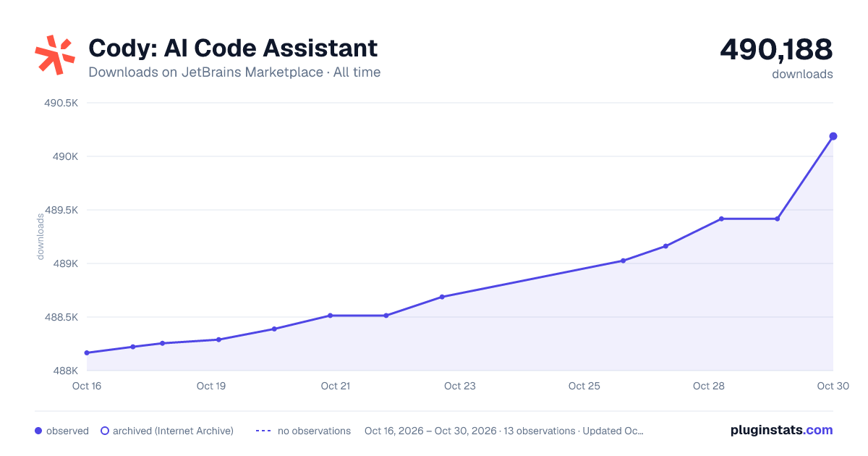Click the Oct 23 x-axis label
Image resolution: width=868 pixels, height=456 pixels.
tap(460, 386)
